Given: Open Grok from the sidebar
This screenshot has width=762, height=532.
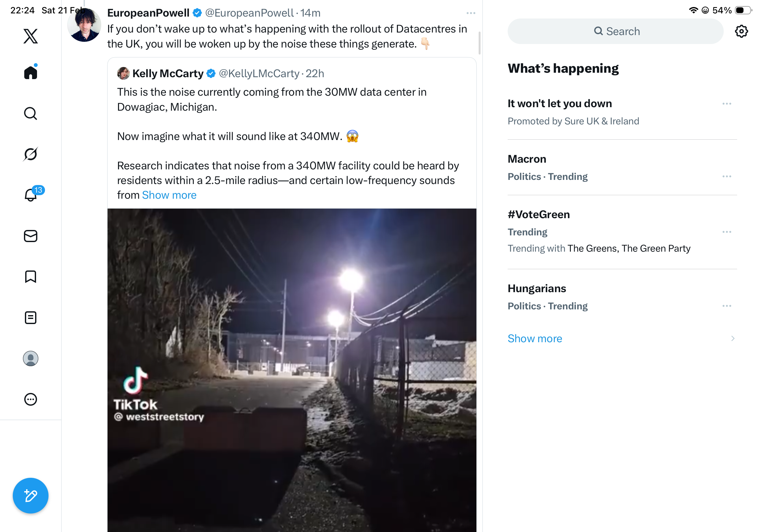Looking at the screenshot, I should pyautogui.click(x=31, y=154).
